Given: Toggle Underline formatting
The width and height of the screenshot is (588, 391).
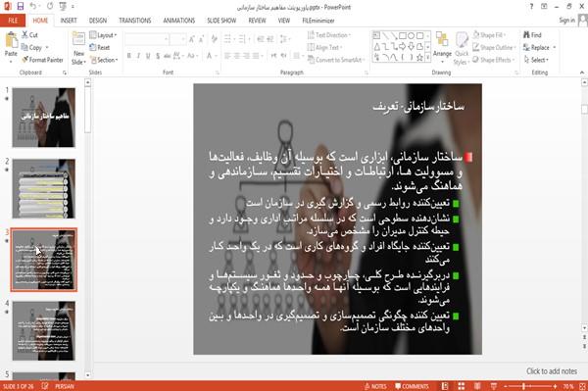Looking at the screenshot, I should pos(148,56).
